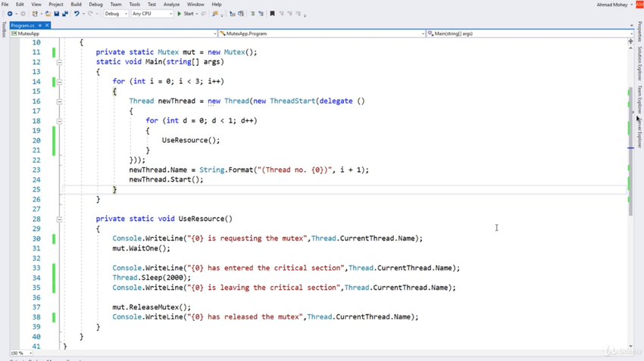Collapse the inner for loop at line 18
Screen dimensions: 644x361
click(x=59, y=121)
